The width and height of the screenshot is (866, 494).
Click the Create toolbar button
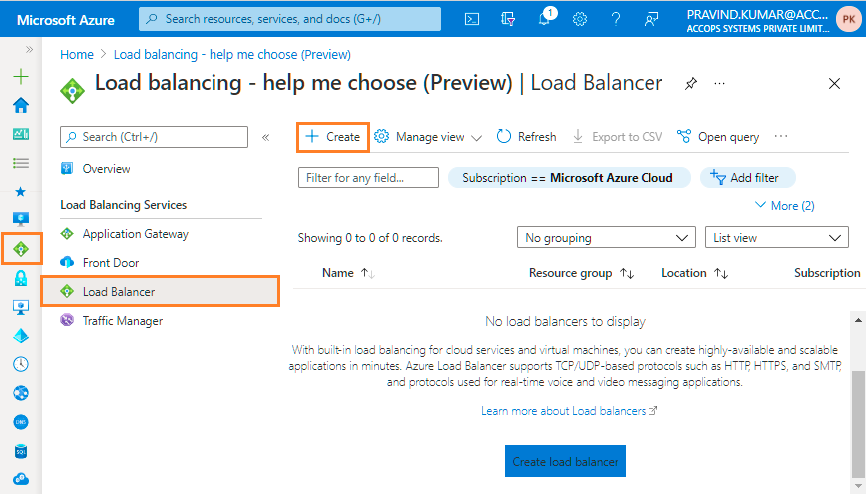coord(332,137)
